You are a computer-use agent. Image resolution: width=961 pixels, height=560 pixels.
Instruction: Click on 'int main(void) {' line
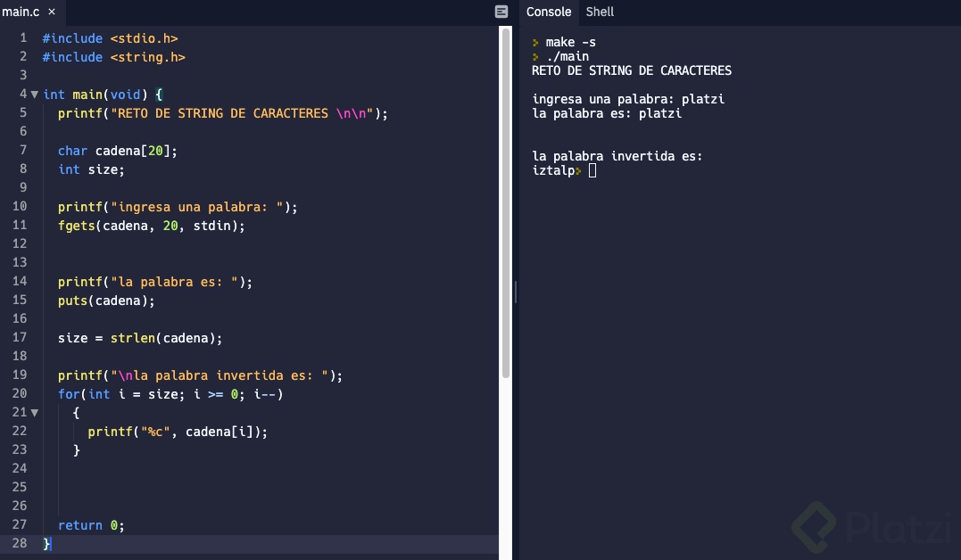(103, 95)
